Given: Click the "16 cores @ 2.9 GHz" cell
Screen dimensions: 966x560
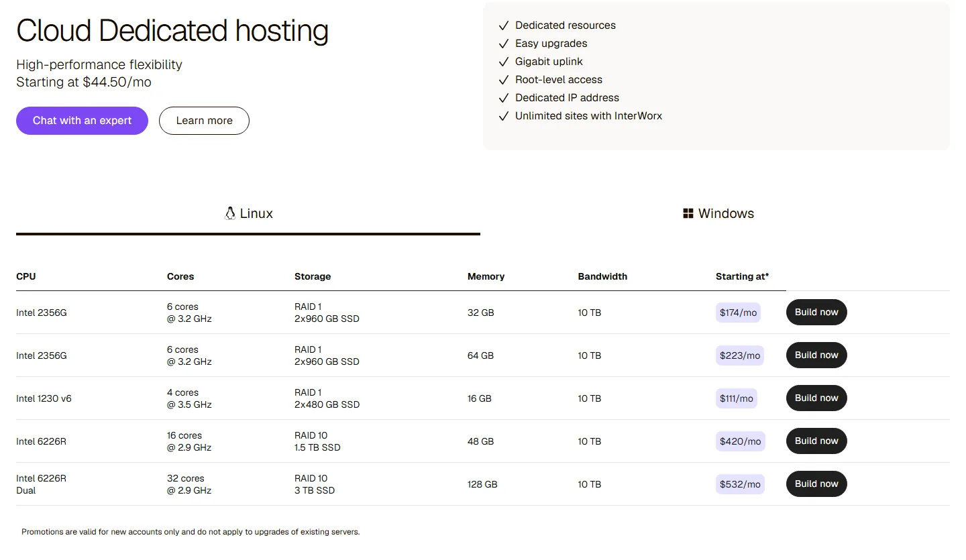Looking at the screenshot, I should [189, 441].
